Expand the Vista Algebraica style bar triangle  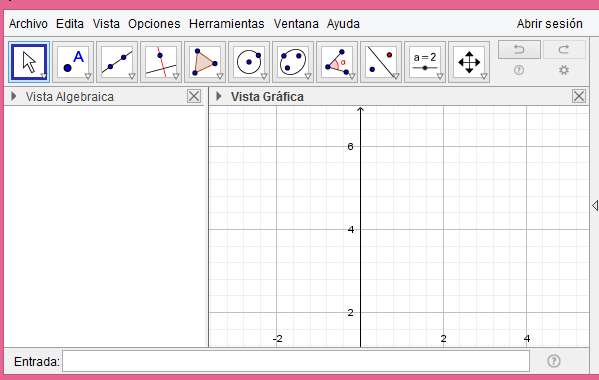pyautogui.click(x=14, y=96)
